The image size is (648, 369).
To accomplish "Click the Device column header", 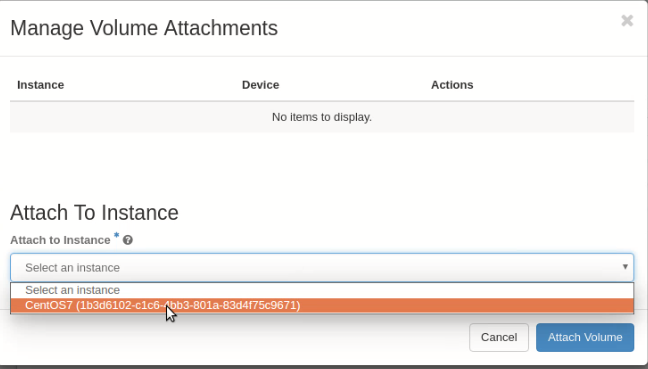I will (x=260, y=85).
